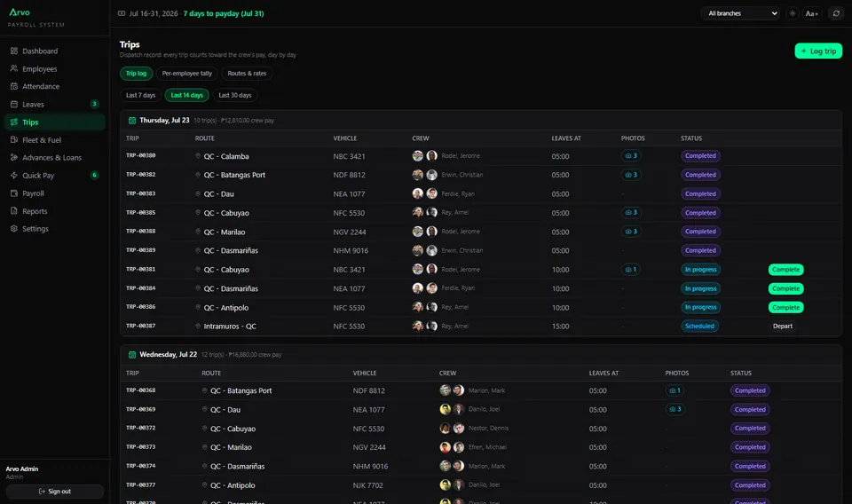Click Completed status of trip TRP-00380

pos(700,156)
